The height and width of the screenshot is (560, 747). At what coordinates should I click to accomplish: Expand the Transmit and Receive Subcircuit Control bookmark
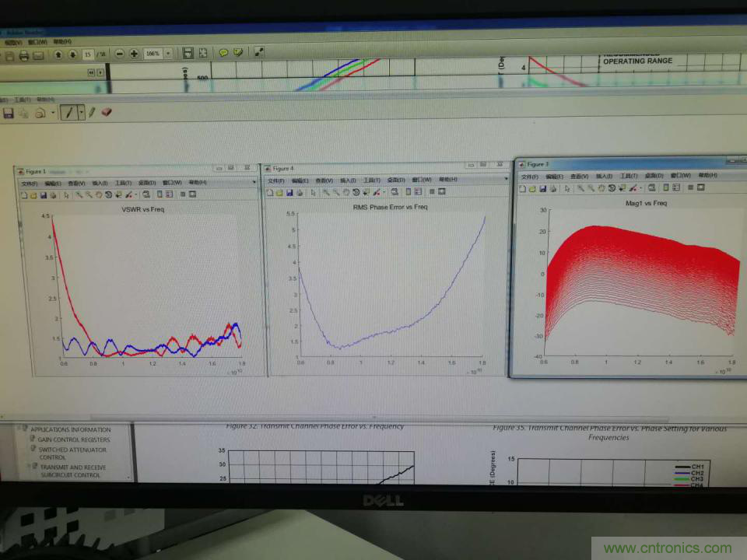(x=72, y=471)
